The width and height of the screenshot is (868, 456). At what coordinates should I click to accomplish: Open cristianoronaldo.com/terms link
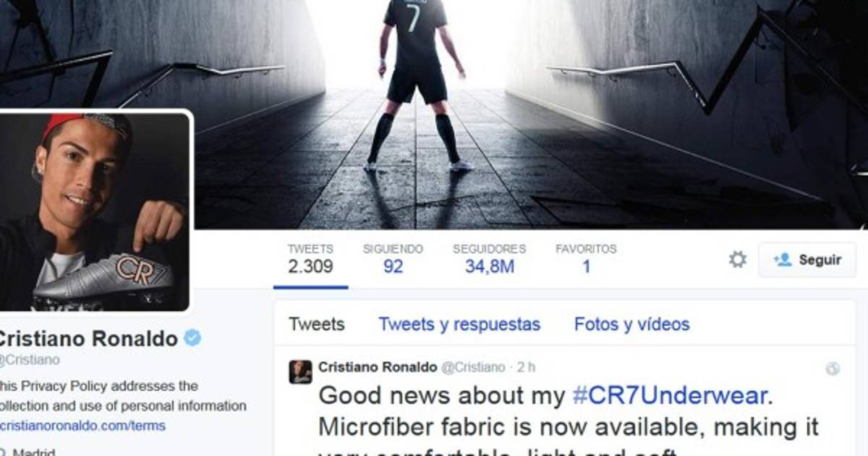(x=82, y=426)
